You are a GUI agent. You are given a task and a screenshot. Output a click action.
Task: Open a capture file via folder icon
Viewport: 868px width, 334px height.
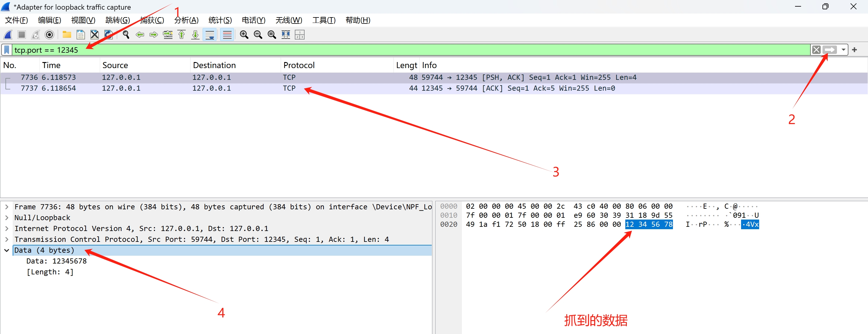click(67, 35)
